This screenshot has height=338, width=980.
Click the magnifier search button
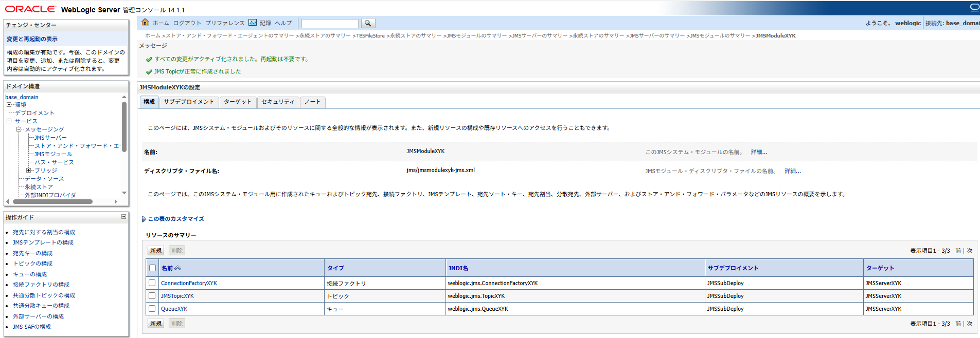368,23
